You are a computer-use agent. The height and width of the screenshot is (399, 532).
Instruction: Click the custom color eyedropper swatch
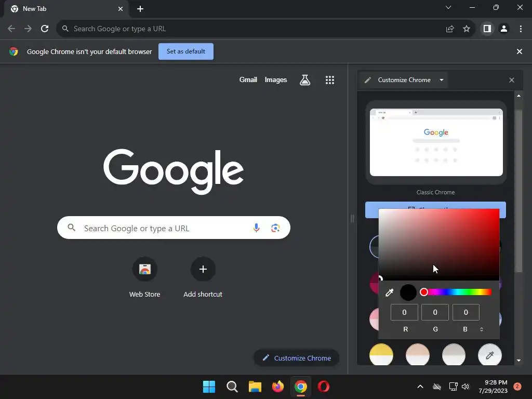[489, 355]
